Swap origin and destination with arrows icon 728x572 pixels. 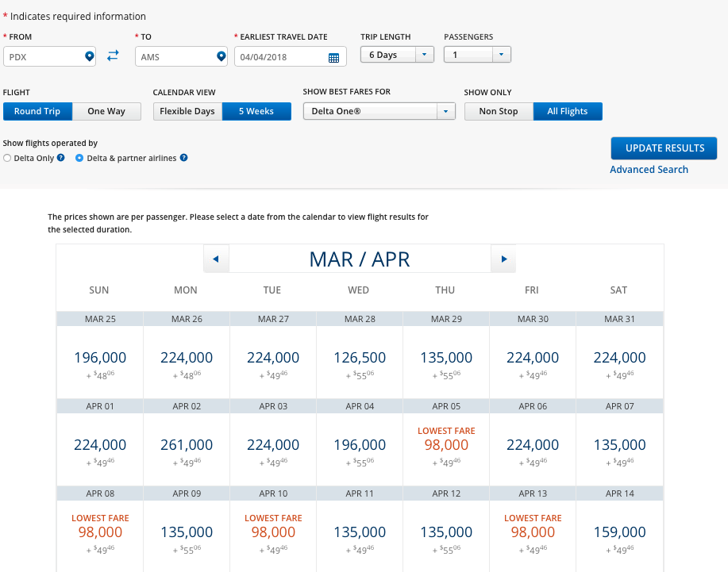(x=113, y=56)
